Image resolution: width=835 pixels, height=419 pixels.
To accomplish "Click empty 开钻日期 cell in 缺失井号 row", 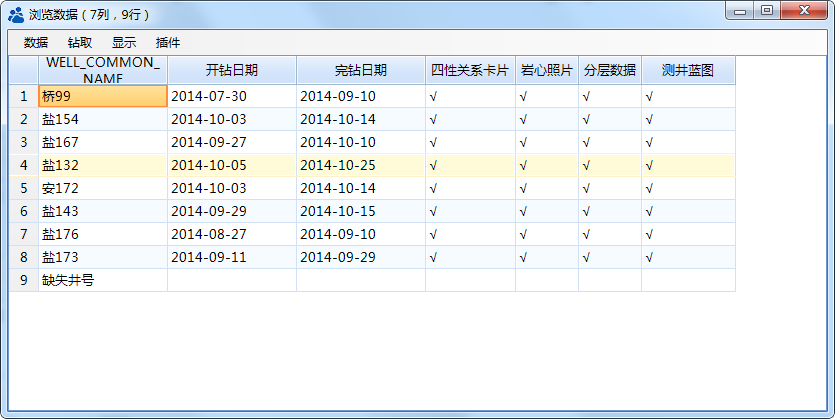I will tap(232, 280).
